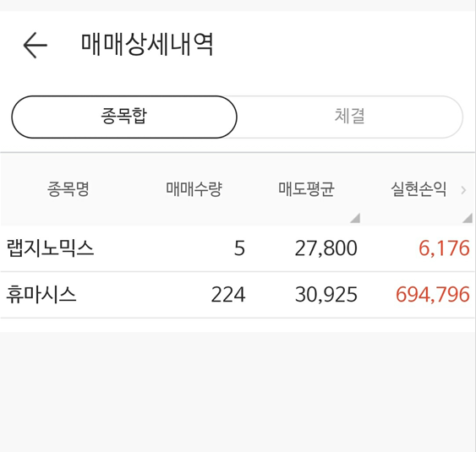This screenshot has width=476, height=452.
Task: Click the 224 trade quantity cell
Action: (228, 295)
